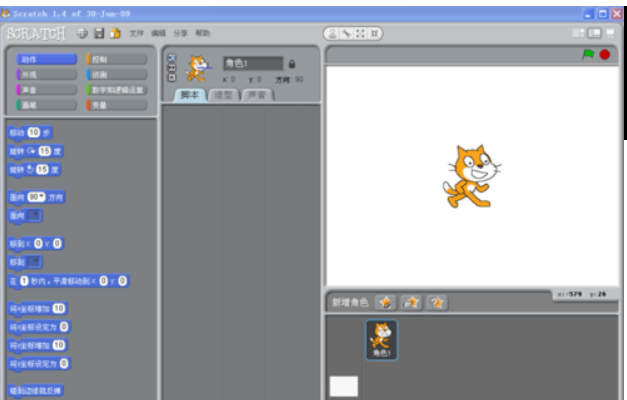Select the Grow sprite tool
This screenshot has width=627, height=400.
coord(360,34)
